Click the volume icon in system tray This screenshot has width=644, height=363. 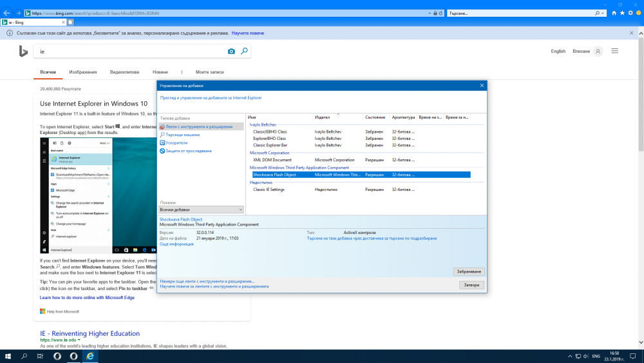pyautogui.click(x=586, y=356)
